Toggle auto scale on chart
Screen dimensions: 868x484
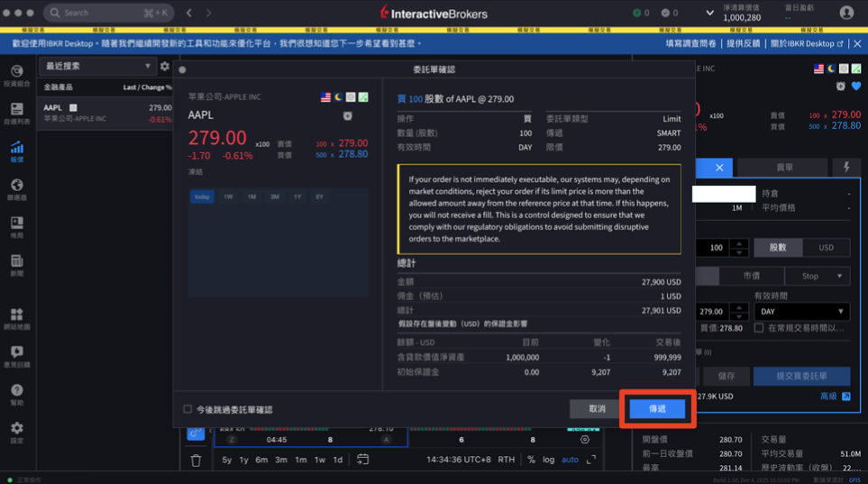tap(570, 459)
